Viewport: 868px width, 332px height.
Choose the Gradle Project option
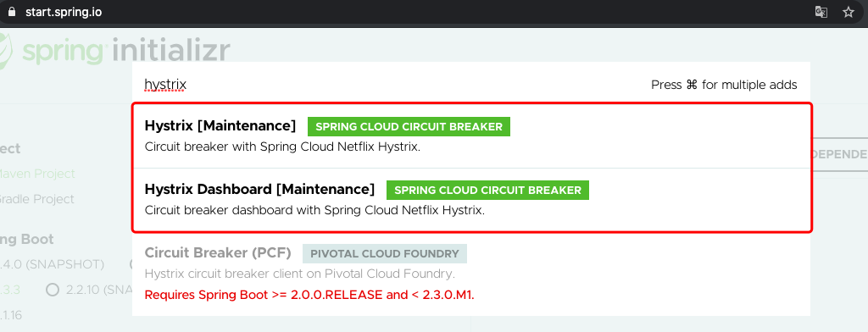[x=36, y=199]
